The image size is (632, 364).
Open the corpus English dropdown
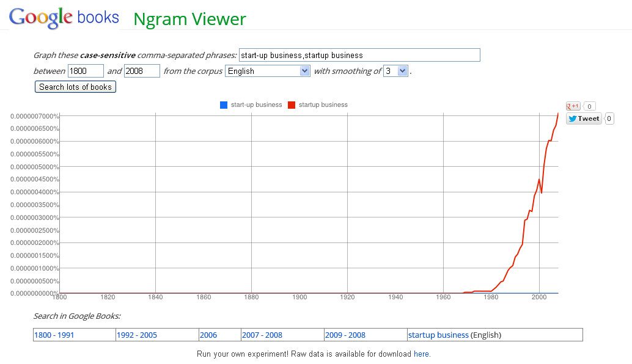coord(268,71)
